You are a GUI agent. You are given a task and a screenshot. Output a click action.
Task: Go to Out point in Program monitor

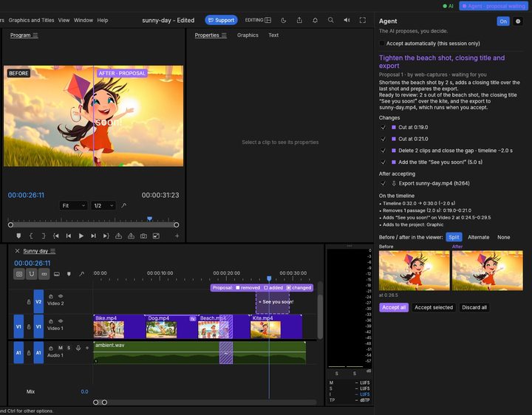pos(106,236)
